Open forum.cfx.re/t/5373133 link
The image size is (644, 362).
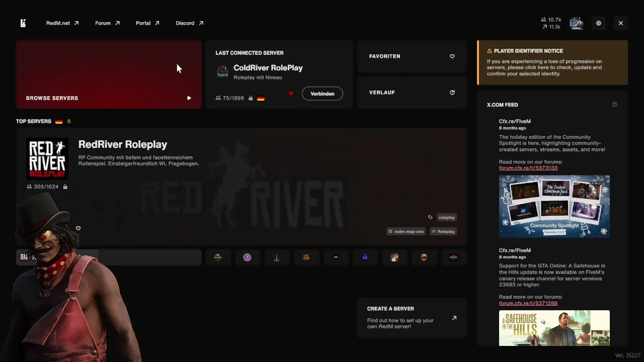point(528,168)
